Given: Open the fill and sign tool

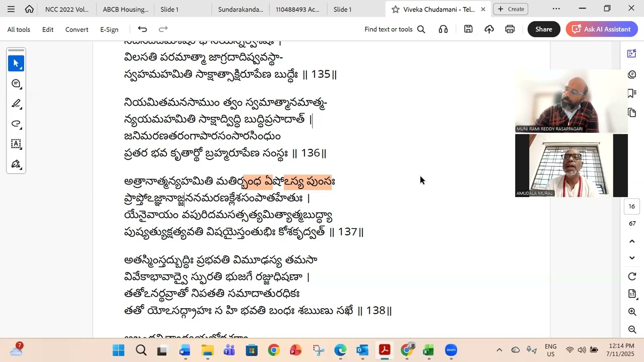Looking at the screenshot, I should (x=16, y=164).
